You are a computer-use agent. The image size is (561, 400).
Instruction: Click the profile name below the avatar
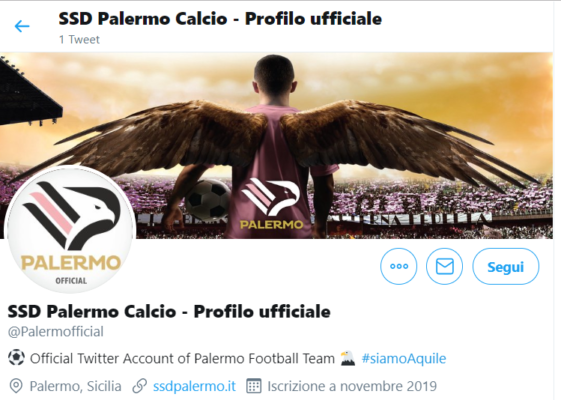pyautogui.click(x=169, y=311)
